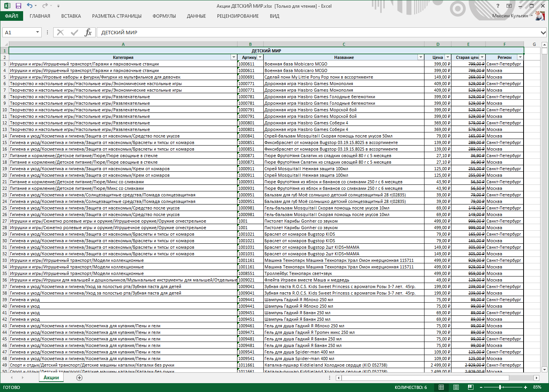Click merged title cell ДЕТСКИЙ МИР
549x392 pixels.
click(266, 51)
